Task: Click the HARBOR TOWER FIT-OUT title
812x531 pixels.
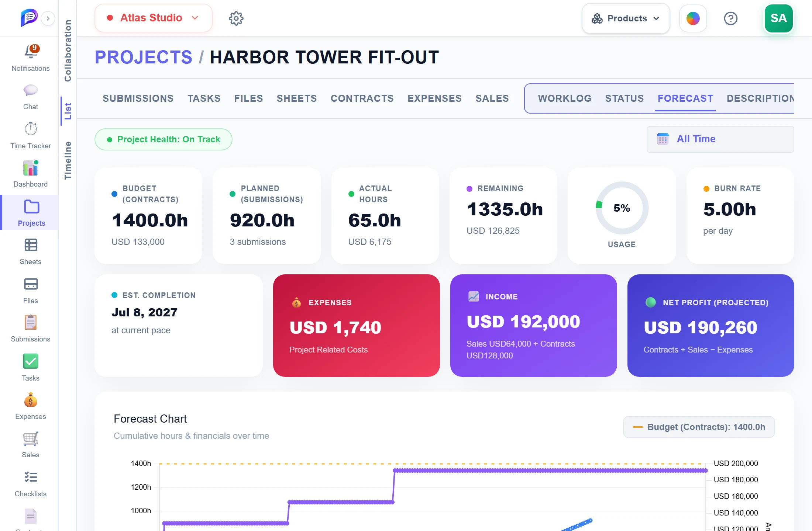Action: click(x=324, y=57)
